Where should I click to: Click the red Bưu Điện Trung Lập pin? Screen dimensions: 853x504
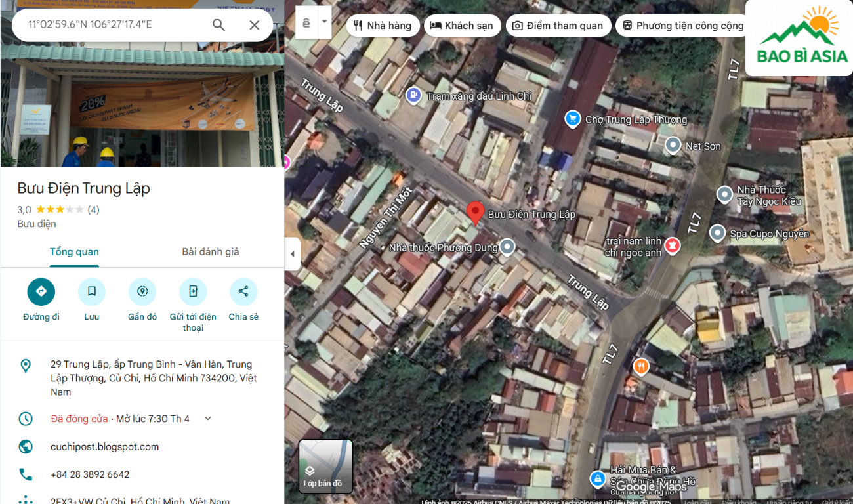pos(475,213)
